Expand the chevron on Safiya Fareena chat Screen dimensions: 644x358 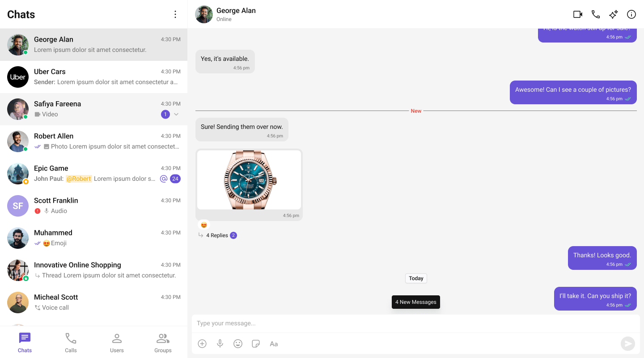(x=176, y=115)
